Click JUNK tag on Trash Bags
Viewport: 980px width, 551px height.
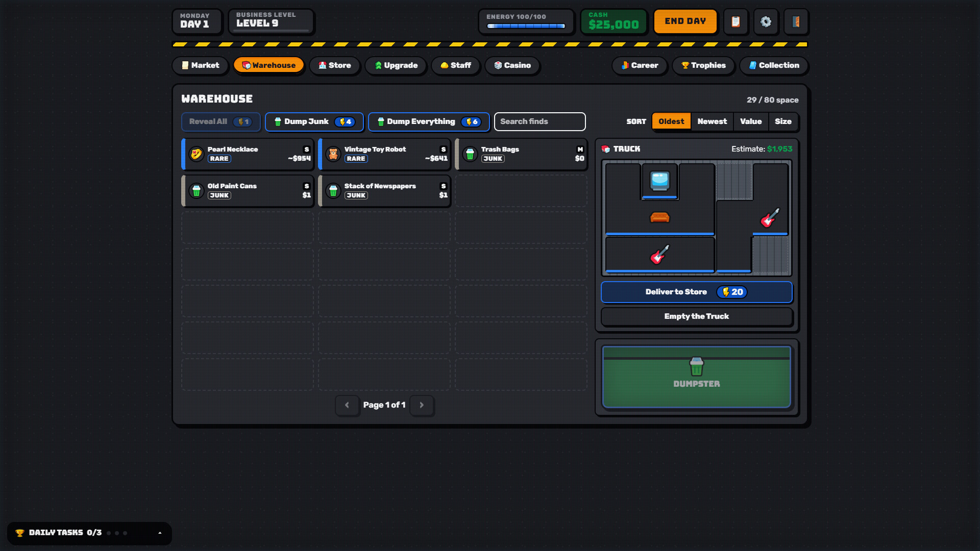(493, 159)
